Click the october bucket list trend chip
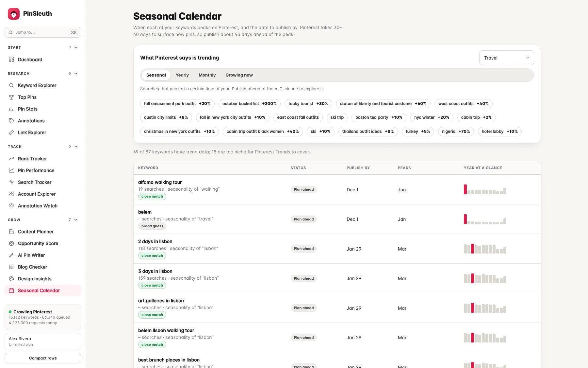The height and width of the screenshot is (368, 588). [x=250, y=104]
